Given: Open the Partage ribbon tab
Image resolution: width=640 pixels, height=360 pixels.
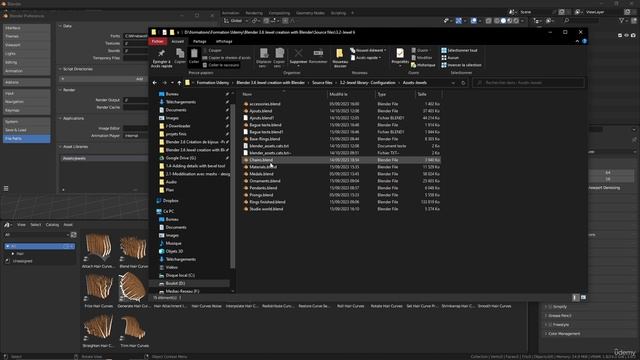Looking at the screenshot, I should 200,41.
